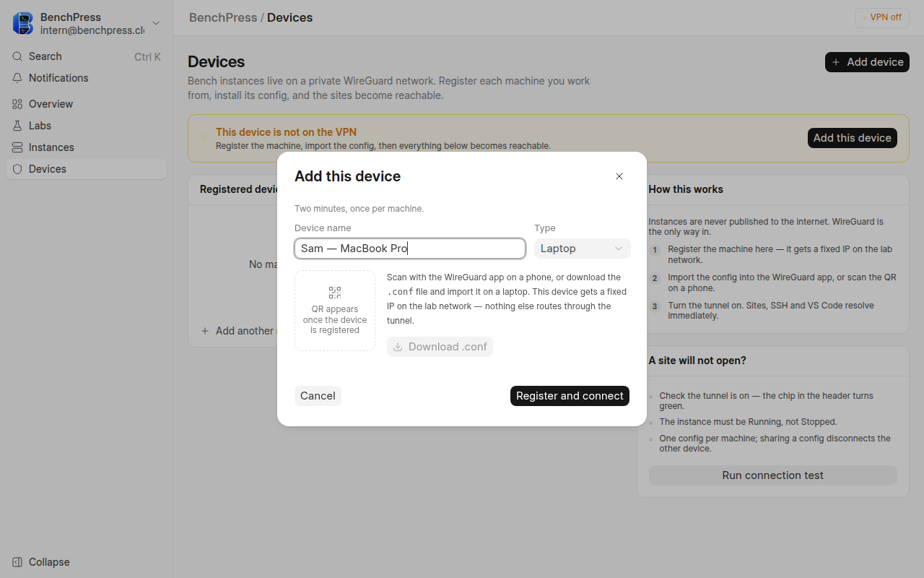This screenshot has width=924, height=578.
Task: Click the download icon beside .conf
Action: tap(398, 347)
